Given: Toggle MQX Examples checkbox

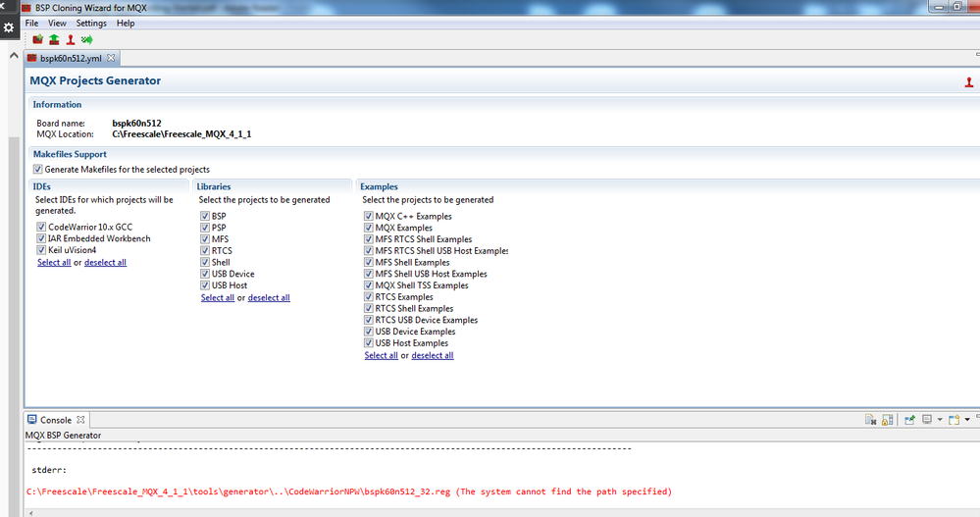Looking at the screenshot, I should pyautogui.click(x=369, y=228).
